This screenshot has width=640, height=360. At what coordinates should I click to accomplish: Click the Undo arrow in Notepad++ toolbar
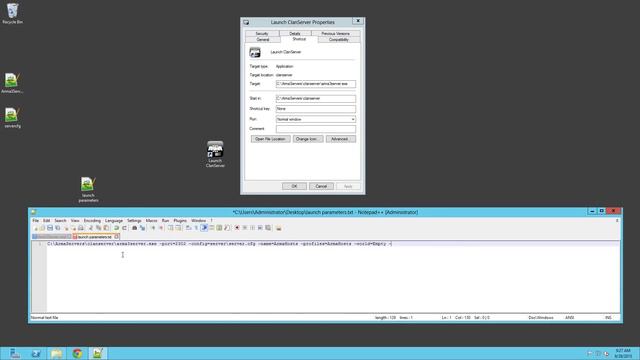click(116, 228)
